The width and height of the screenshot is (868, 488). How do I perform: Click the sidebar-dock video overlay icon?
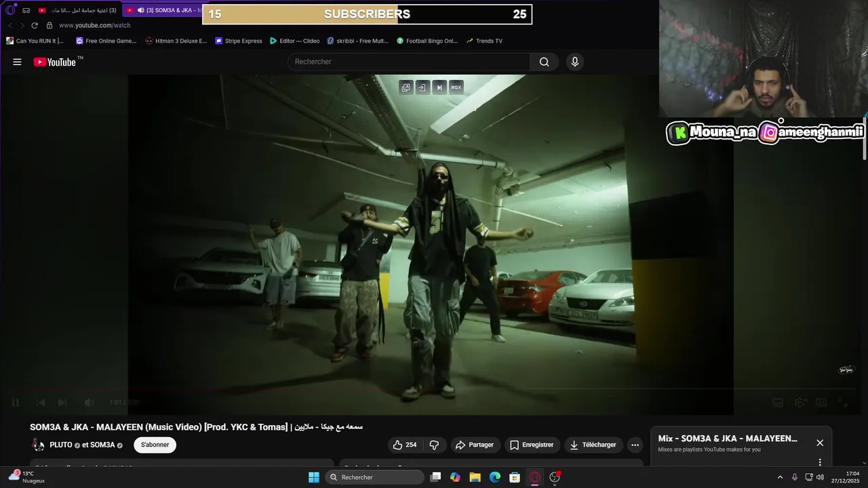422,87
